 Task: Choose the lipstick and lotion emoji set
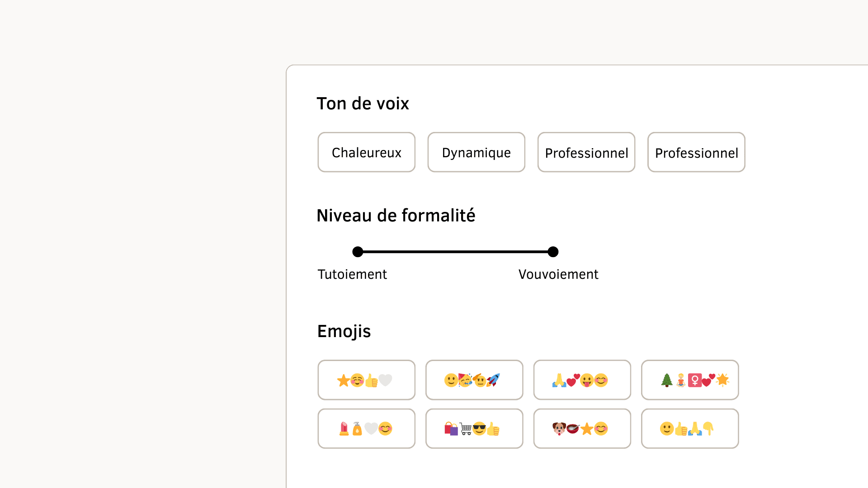[366, 428]
